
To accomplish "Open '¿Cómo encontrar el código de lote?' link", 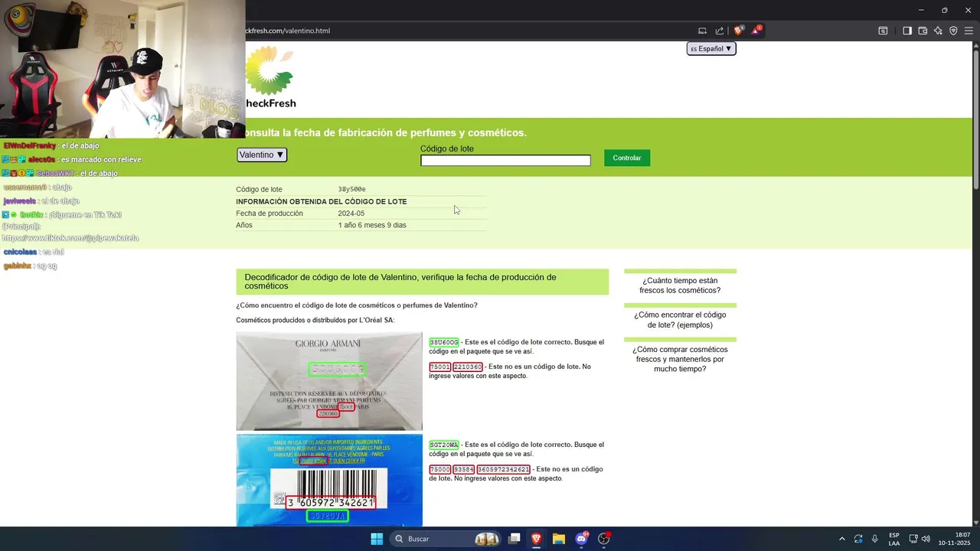I will click(x=680, y=320).
